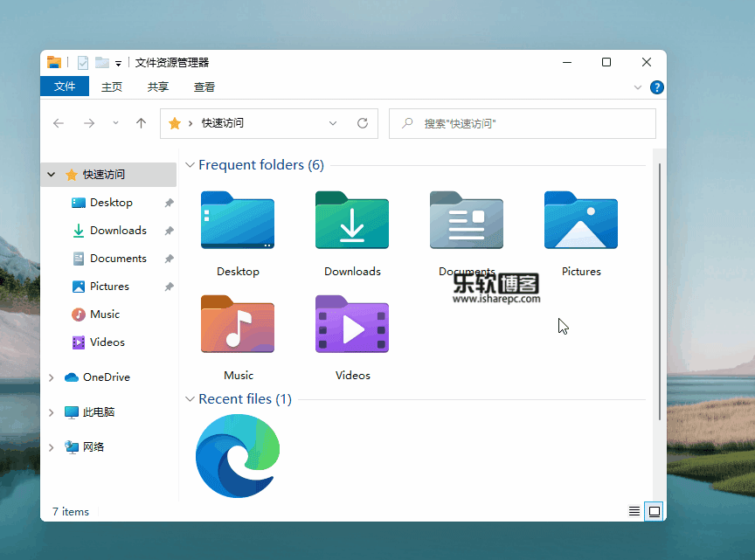Open the recent Microsoft Edge file
Image resolution: width=755 pixels, height=560 pixels.
(237, 454)
